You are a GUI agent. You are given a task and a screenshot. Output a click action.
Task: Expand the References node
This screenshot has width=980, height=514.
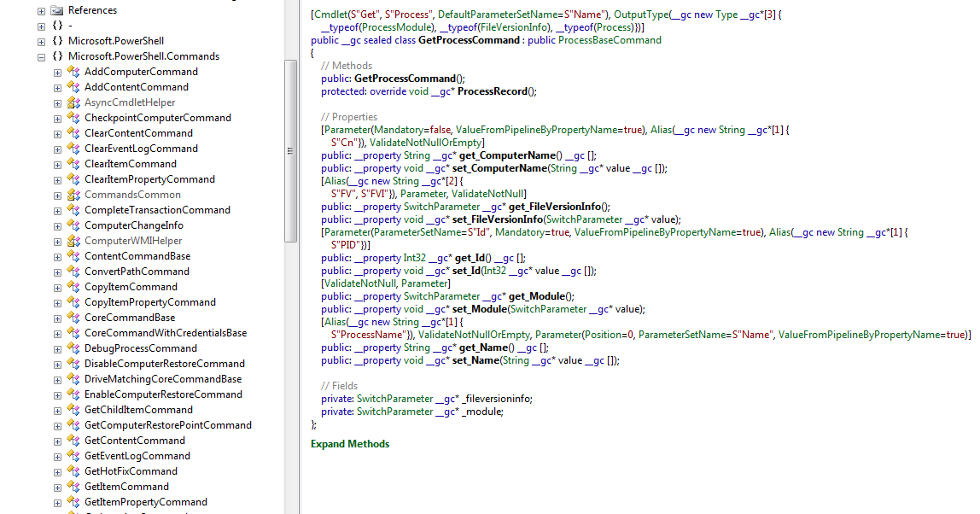coord(41,10)
